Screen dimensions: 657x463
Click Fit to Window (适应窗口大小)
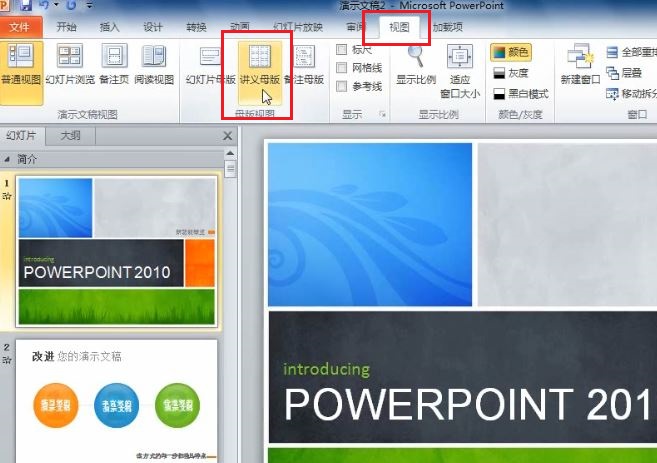(x=460, y=71)
